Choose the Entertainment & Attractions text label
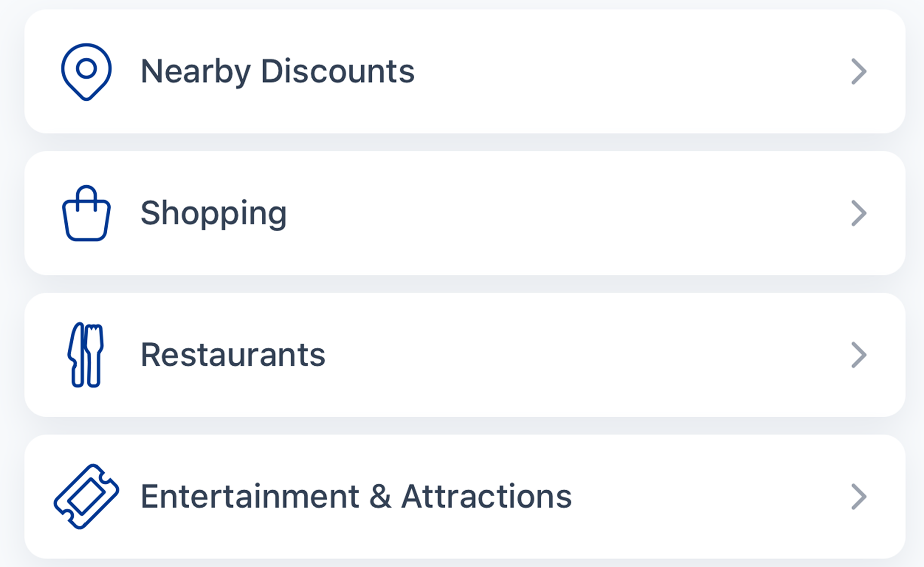Image resolution: width=924 pixels, height=567 pixels. click(x=356, y=497)
